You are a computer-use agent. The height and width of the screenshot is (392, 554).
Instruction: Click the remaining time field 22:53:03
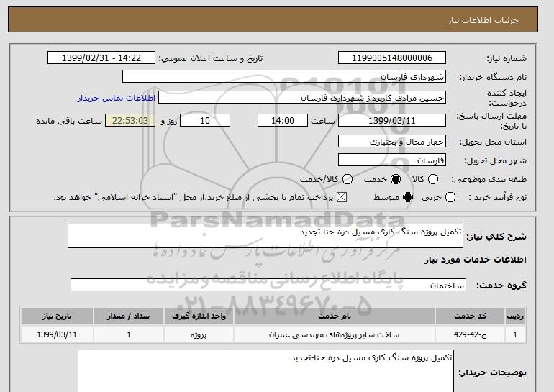tap(130, 120)
